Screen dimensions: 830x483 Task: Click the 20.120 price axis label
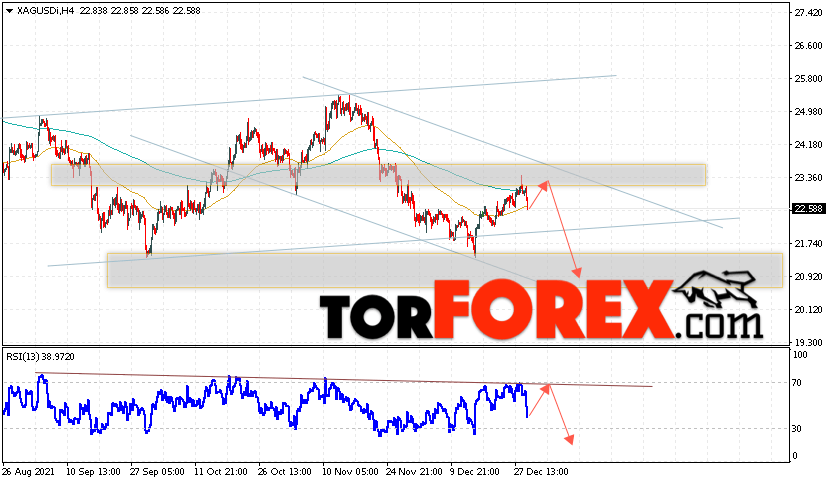(808, 310)
